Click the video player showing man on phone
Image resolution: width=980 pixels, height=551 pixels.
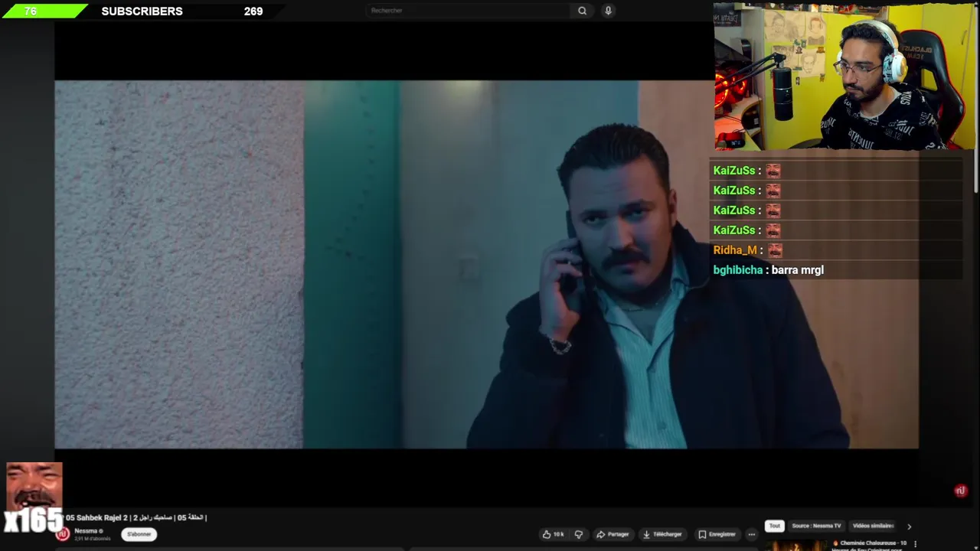(x=486, y=264)
